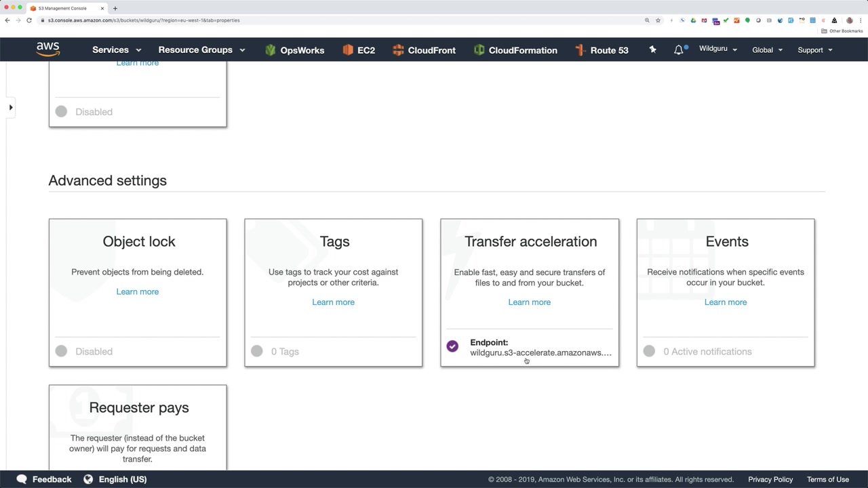
Task: Expand the Resource Groups menu
Action: click(201, 49)
